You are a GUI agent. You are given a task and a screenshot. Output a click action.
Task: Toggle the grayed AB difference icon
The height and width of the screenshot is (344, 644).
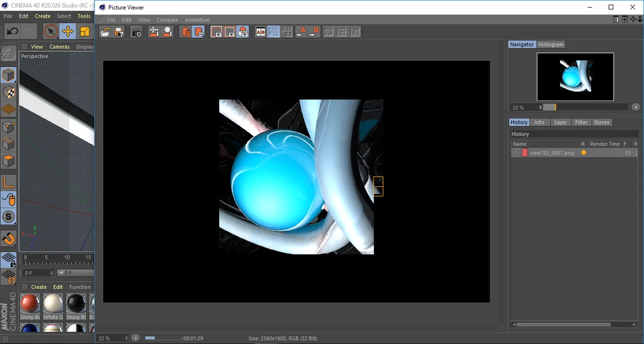[287, 32]
